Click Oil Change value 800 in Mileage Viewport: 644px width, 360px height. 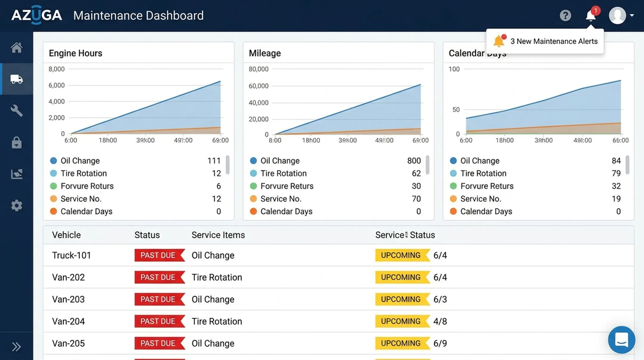coord(414,161)
